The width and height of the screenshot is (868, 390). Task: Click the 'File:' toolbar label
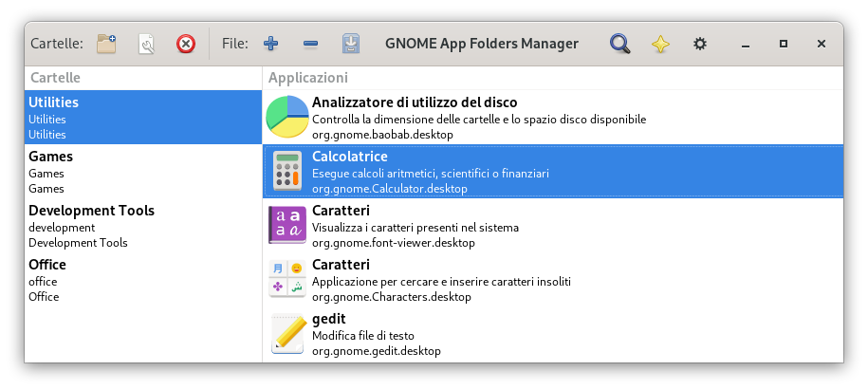(x=235, y=44)
